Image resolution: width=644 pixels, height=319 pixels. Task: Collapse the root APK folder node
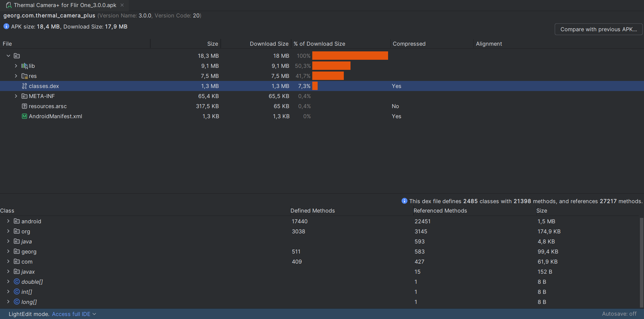tap(8, 56)
